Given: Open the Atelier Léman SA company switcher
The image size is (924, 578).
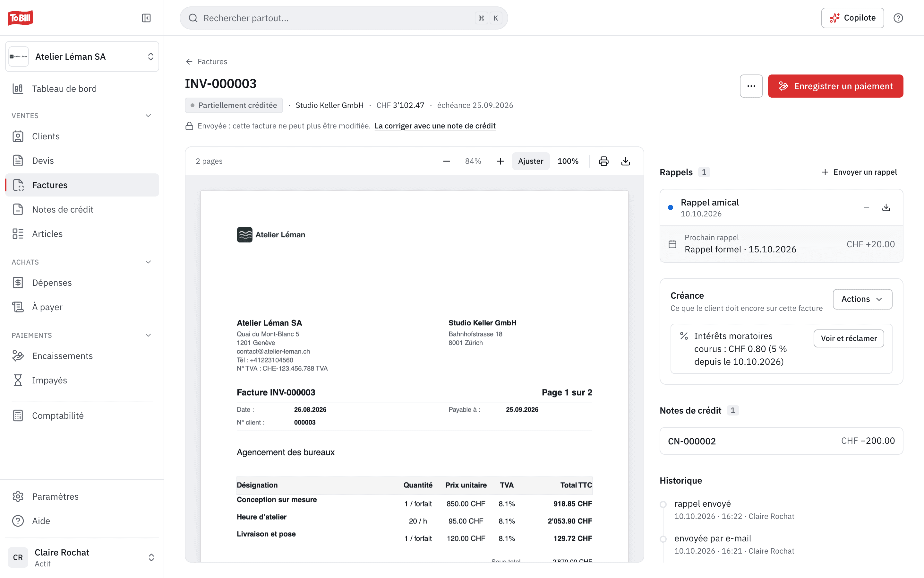Looking at the screenshot, I should [x=82, y=57].
